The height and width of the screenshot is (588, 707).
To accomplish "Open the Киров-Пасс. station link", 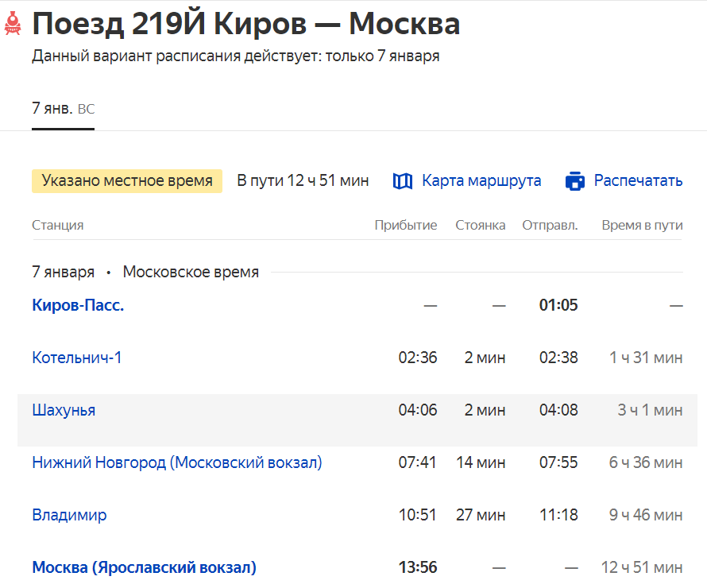I will pos(78,305).
